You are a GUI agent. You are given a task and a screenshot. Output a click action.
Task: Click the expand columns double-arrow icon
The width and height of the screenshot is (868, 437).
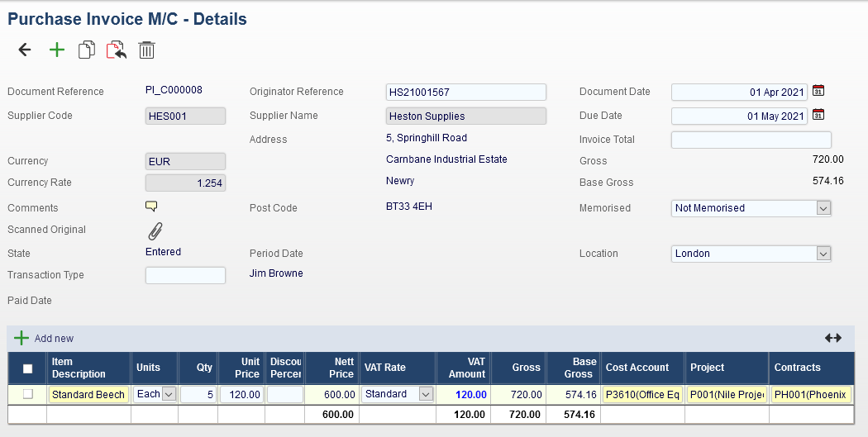832,338
